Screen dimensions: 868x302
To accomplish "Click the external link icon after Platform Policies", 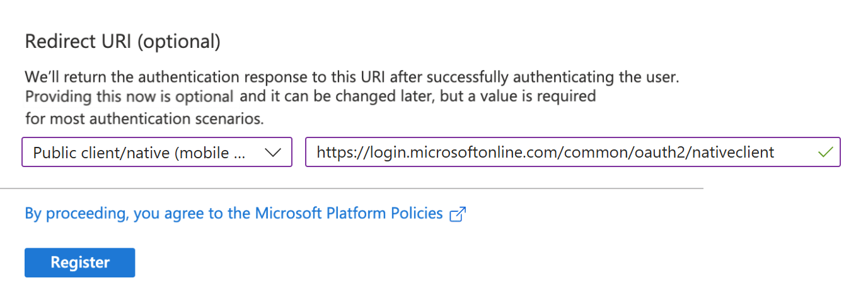I will point(458,214).
